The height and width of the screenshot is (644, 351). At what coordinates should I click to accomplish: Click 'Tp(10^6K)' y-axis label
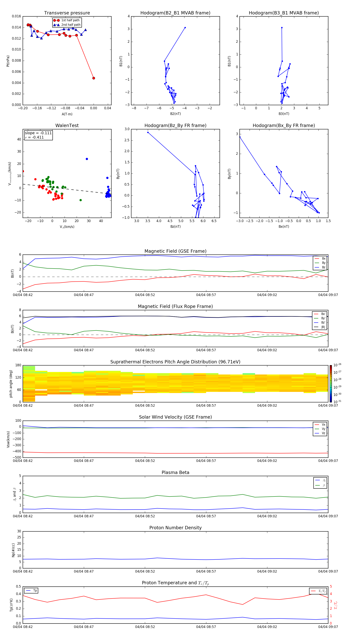coord(11,605)
